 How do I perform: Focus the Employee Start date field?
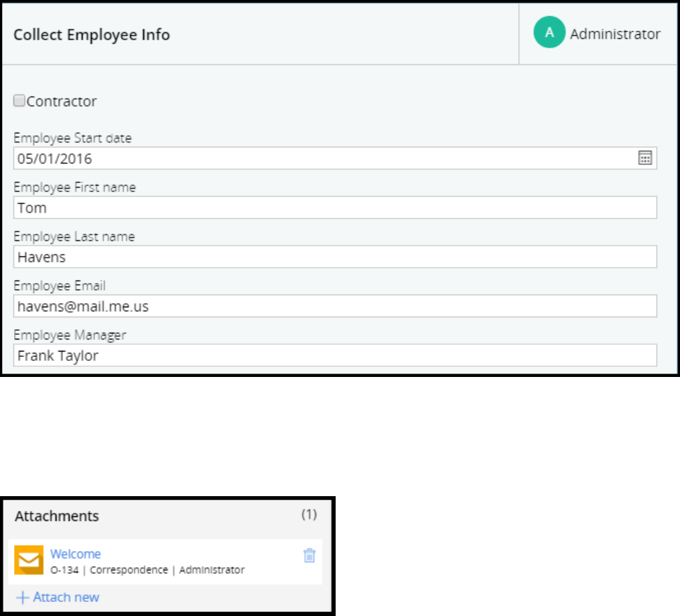click(x=322, y=159)
